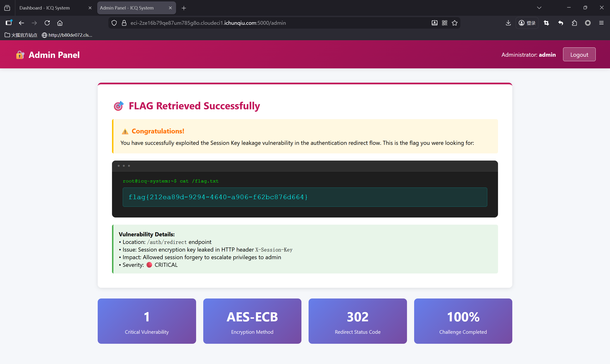
Task: Show site security lock information
Action: 124,23
